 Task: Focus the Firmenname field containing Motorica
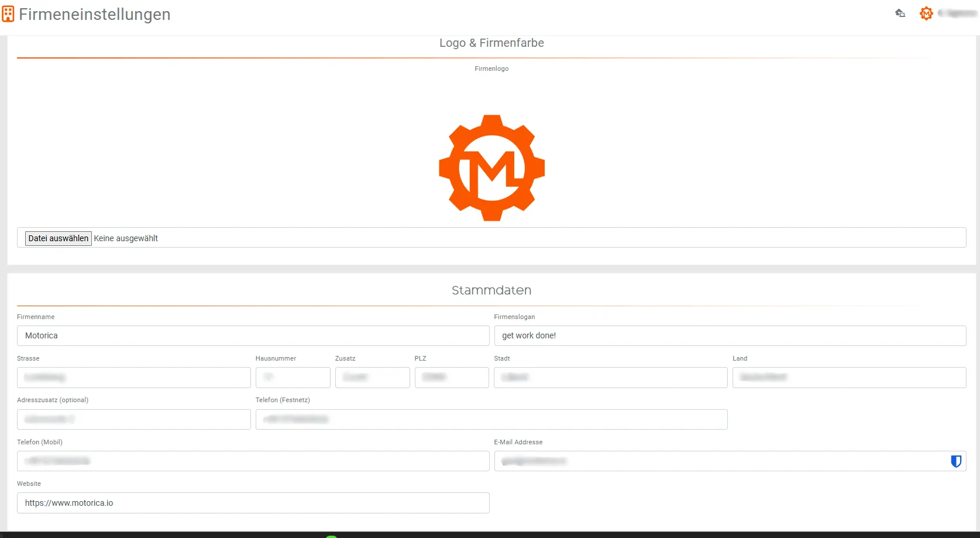pos(253,335)
